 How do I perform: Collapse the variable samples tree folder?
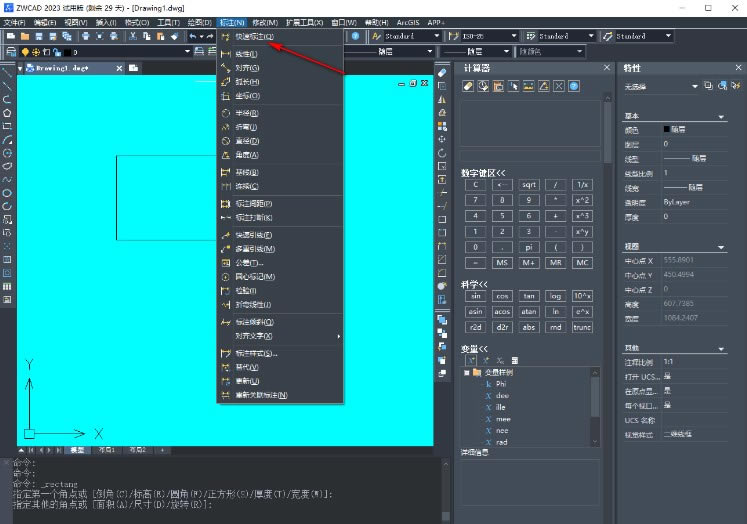point(467,373)
